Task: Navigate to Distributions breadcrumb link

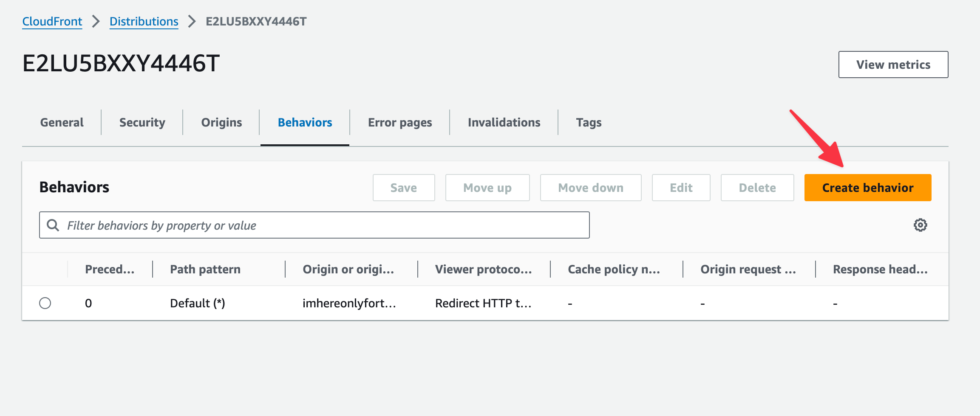Action: coord(144,21)
